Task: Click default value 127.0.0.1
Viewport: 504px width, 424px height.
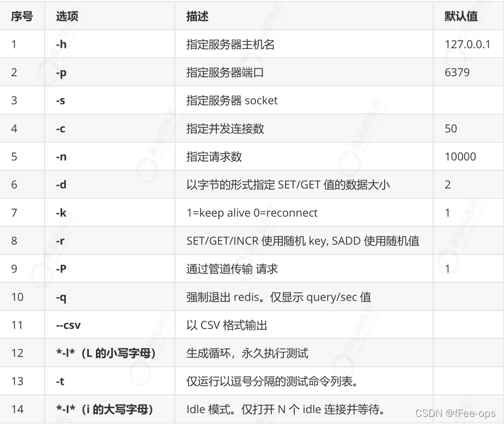Action: coord(467,44)
